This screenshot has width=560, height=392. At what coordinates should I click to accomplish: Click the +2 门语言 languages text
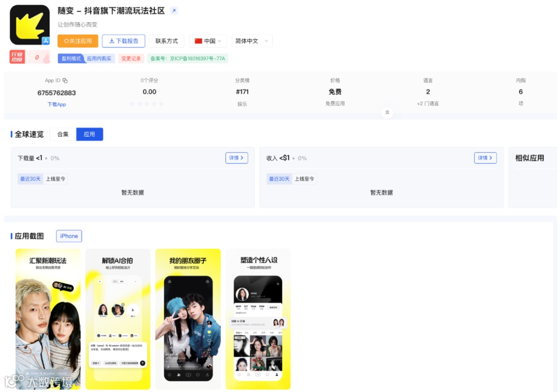[427, 104]
